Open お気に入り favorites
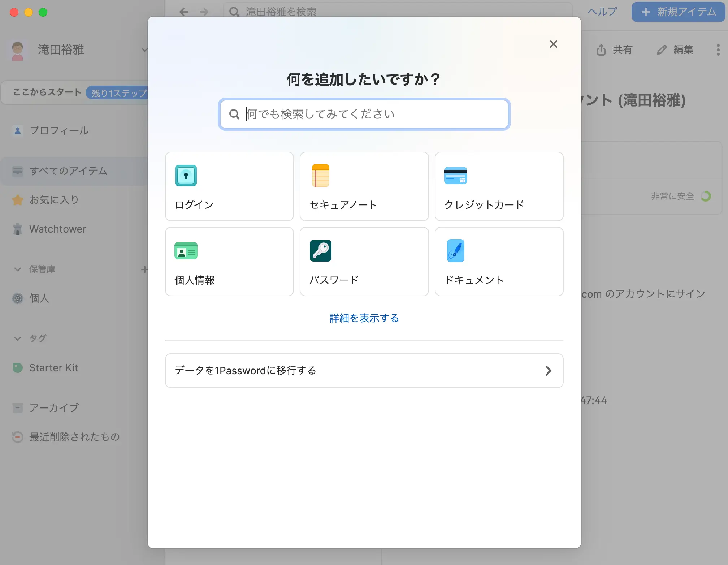The image size is (728, 565). click(x=74, y=200)
